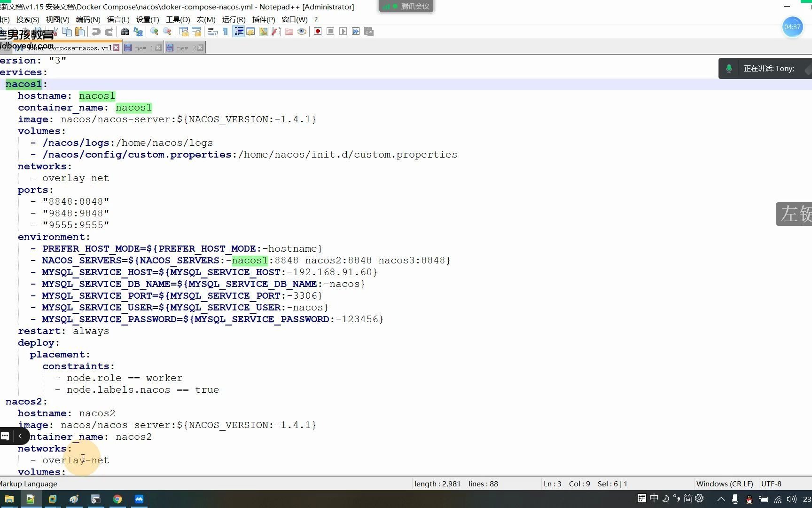
Task: Open Folder as Workspace panel
Action: tap(289, 32)
